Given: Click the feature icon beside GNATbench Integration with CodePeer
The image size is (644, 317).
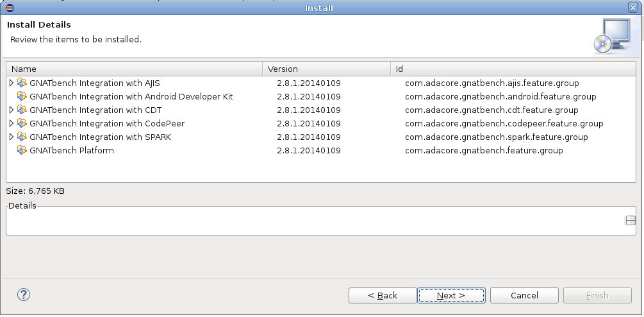Looking at the screenshot, I should [22, 123].
